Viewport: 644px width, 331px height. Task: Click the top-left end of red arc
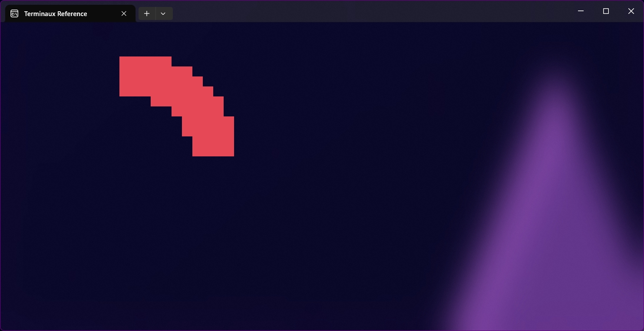tap(130, 76)
